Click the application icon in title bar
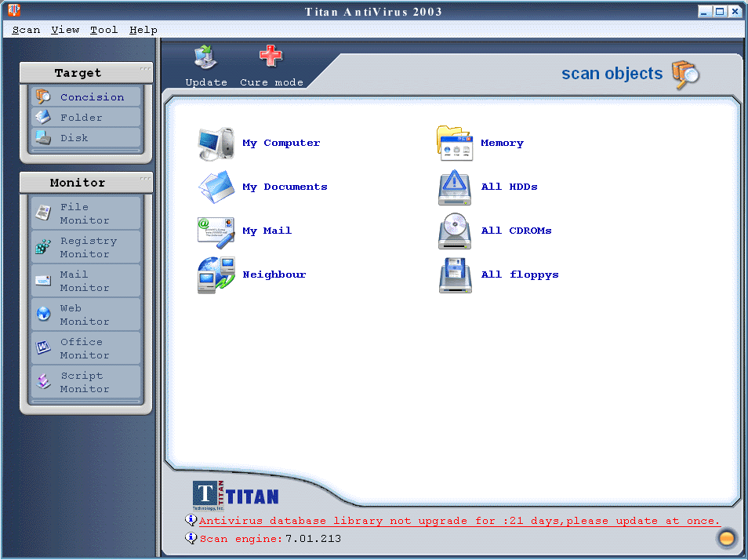The width and height of the screenshot is (748, 560). (14, 10)
